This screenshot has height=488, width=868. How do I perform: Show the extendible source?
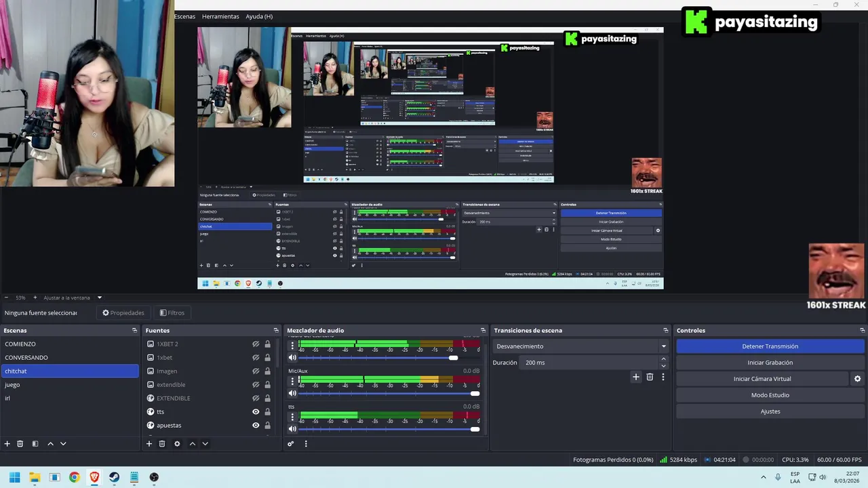point(256,385)
